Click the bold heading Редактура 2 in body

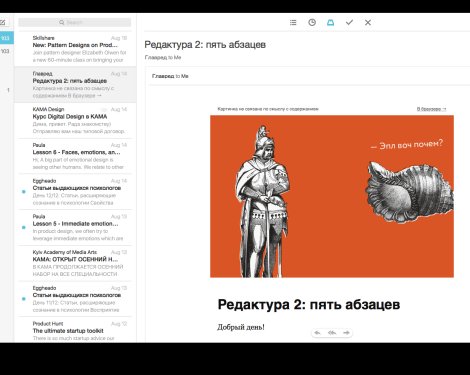[309, 304]
